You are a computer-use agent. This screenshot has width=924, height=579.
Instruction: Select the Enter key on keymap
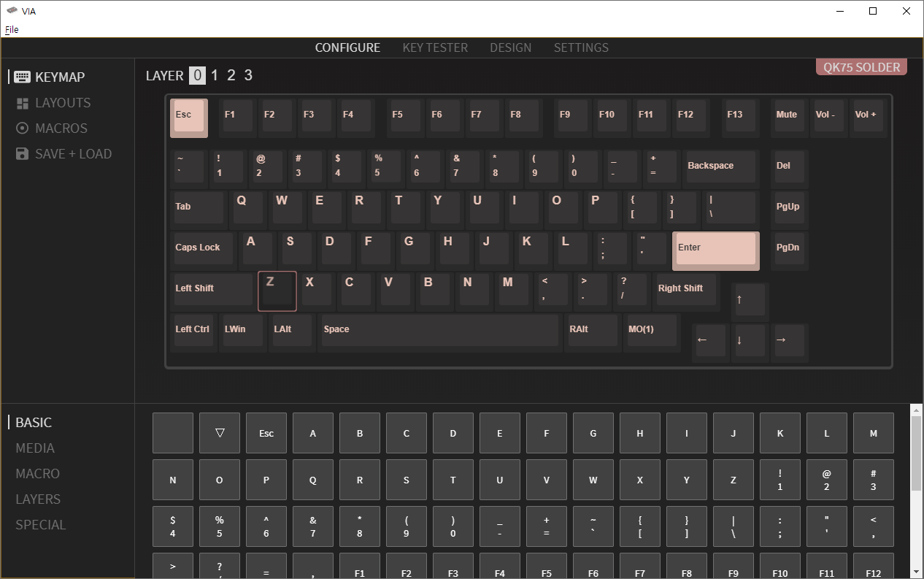pos(716,251)
